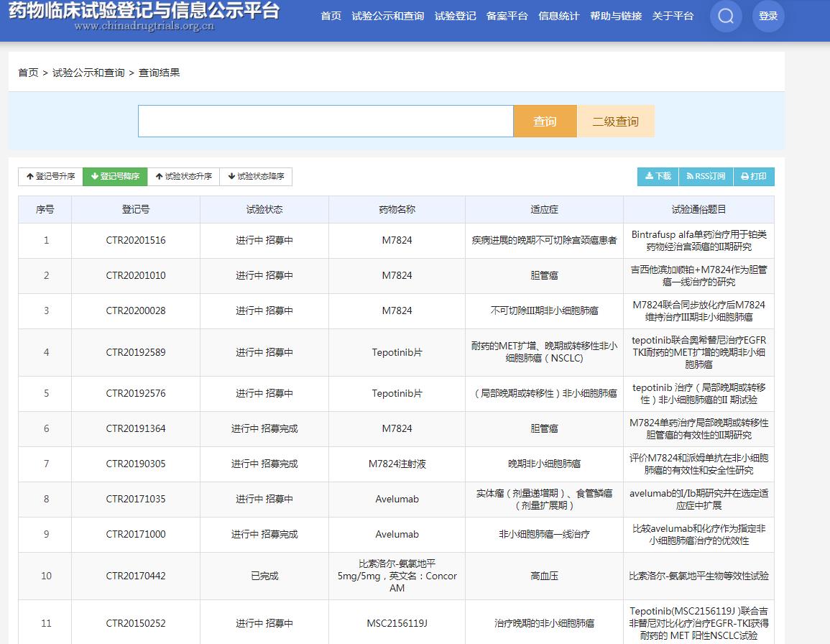Click title 比索洛尔-氨氯地平生物等效性试验
Screen dimensions: 830x644
click(x=698, y=576)
